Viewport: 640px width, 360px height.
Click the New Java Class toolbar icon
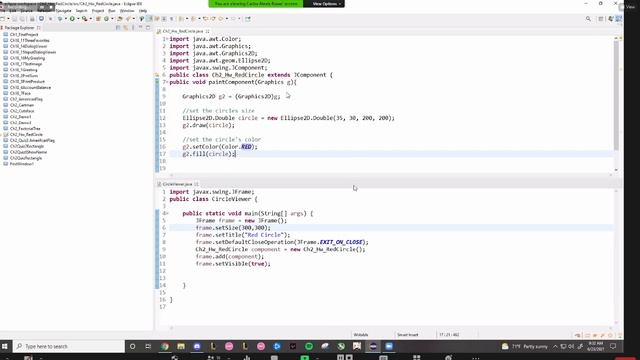[x=107, y=19]
